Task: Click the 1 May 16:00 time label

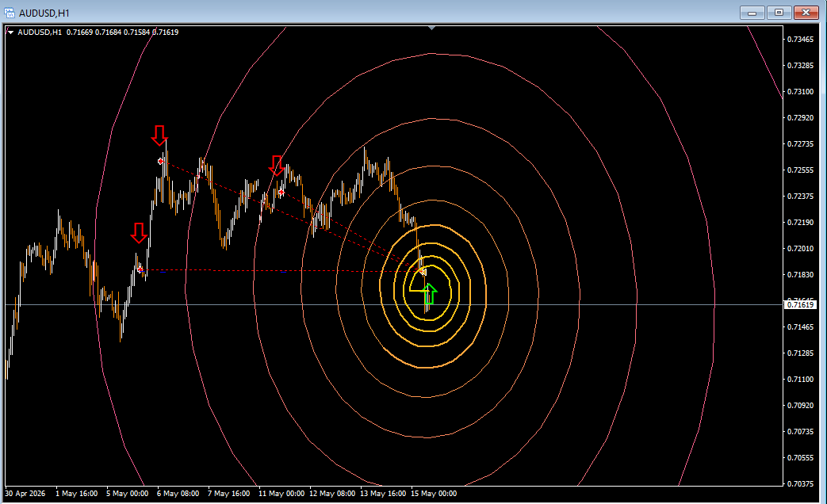Action: [x=76, y=494]
